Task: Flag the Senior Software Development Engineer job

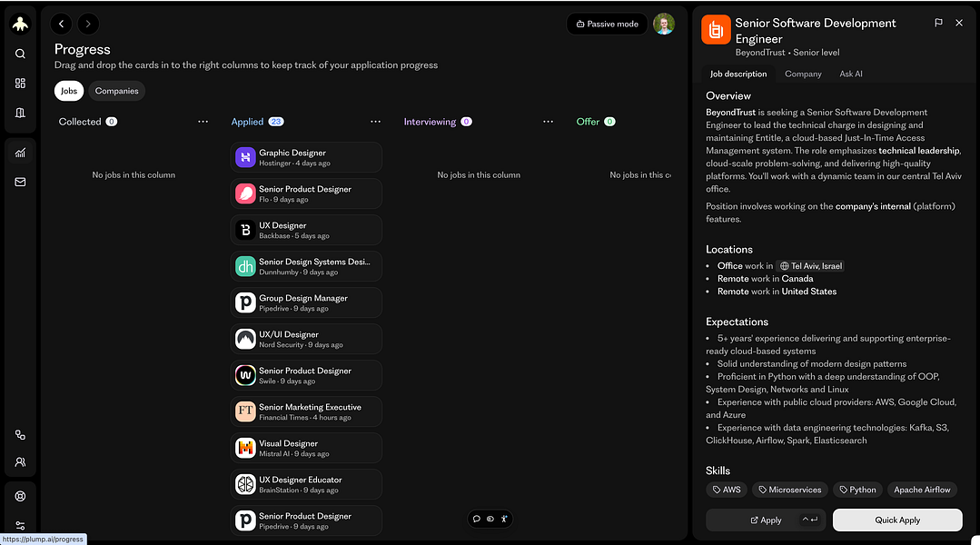Action: (x=938, y=23)
